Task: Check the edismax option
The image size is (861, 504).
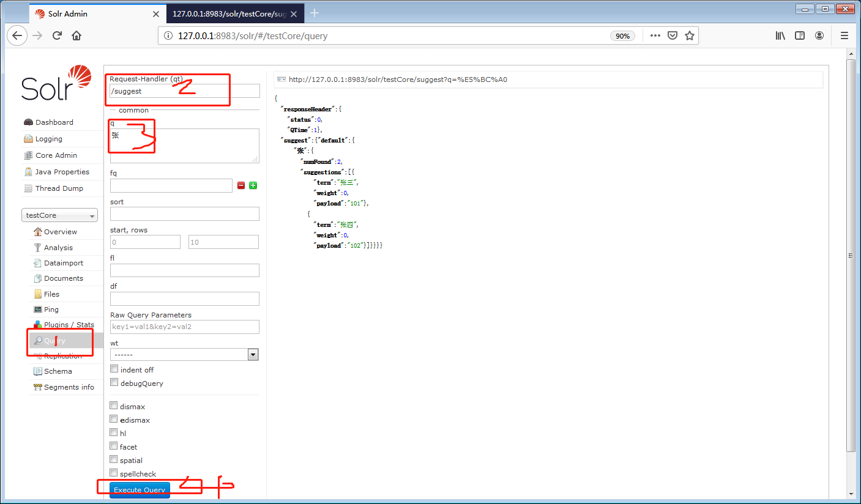Action: pos(114,419)
